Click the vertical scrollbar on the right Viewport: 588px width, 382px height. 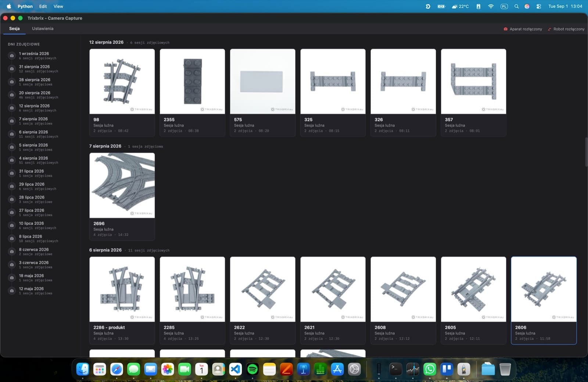tap(586, 152)
